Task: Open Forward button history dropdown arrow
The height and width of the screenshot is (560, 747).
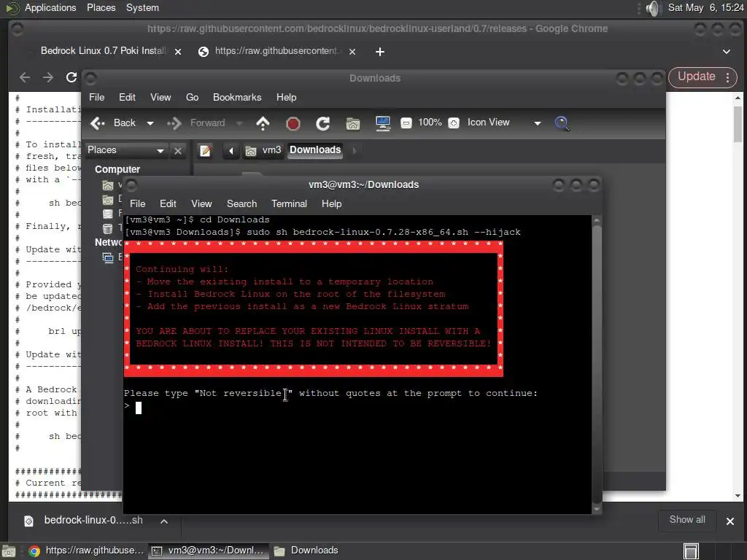Action: point(239,123)
